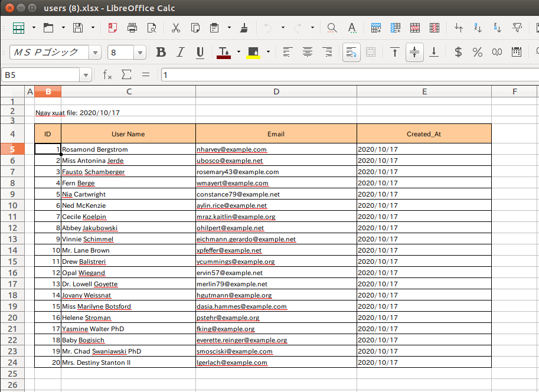Viewport: 539px width, 392px height.
Task: Select column E header
Action: (424, 92)
